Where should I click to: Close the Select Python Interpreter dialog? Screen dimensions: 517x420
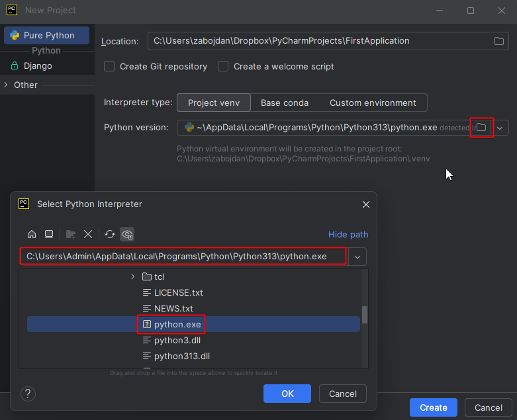(366, 204)
